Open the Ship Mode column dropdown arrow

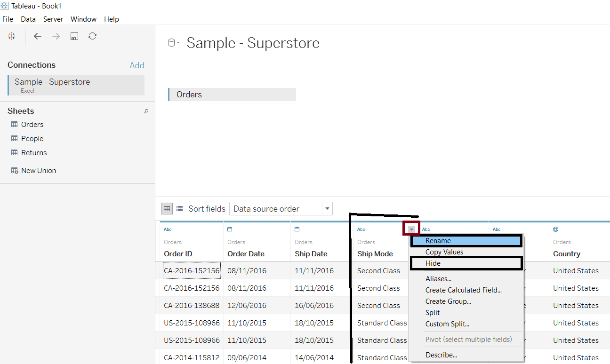tap(411, 229)
